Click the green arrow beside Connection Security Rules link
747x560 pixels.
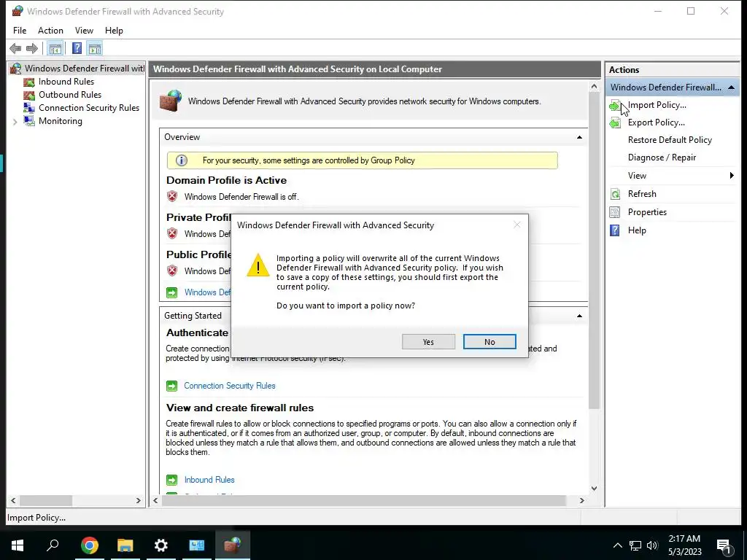click(171, 386)
